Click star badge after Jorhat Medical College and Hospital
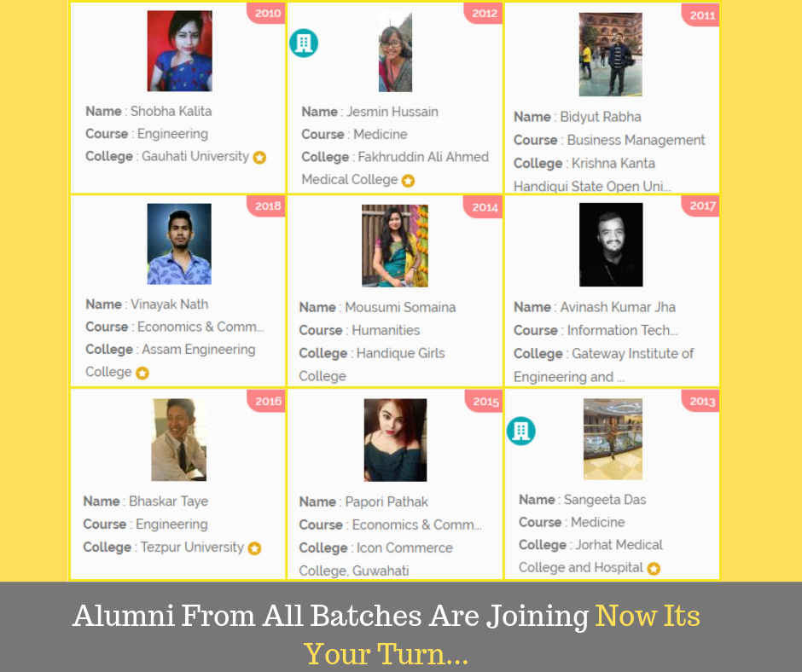Screen dimensions: 802x672 coord(654,569)
